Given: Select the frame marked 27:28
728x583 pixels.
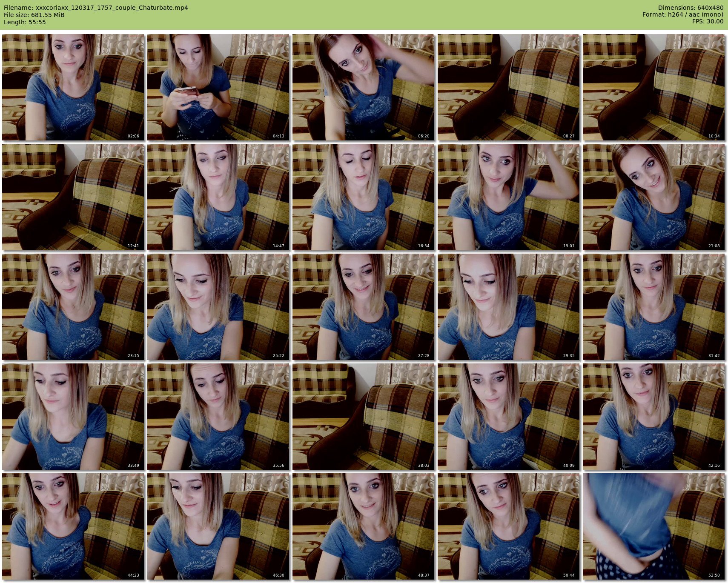Looking at the screenshot, I should click(x=363, y=307).
